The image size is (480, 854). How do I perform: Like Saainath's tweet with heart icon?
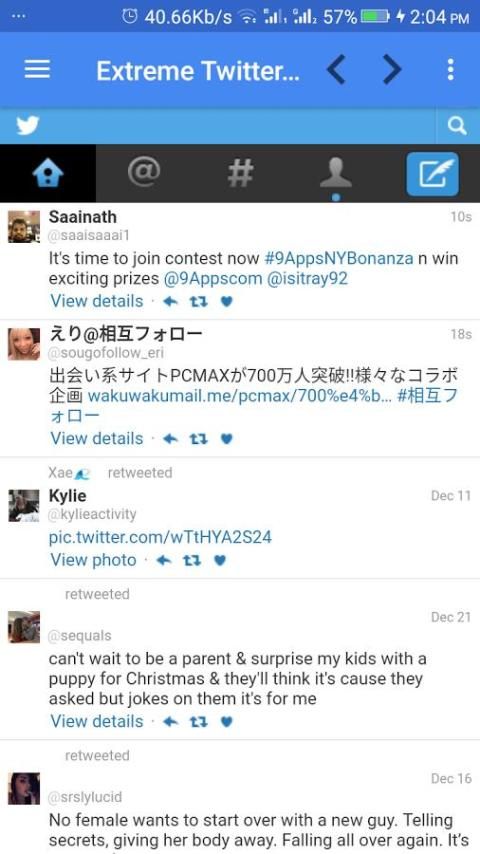[227, 302]
